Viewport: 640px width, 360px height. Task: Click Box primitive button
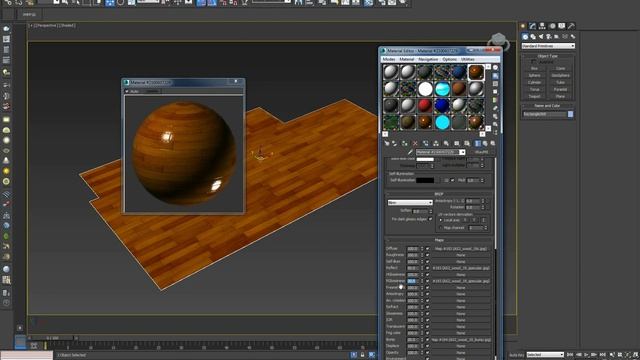pyautogui.click(x=535, y=69)
